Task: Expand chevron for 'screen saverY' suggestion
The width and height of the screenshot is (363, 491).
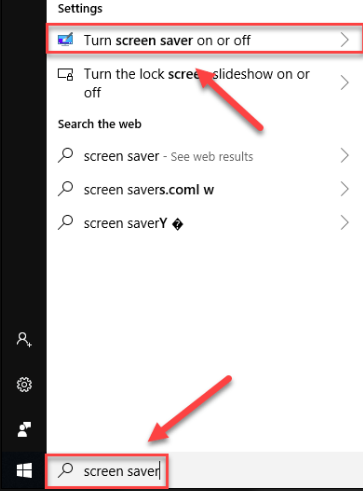Action: [345, 223]
